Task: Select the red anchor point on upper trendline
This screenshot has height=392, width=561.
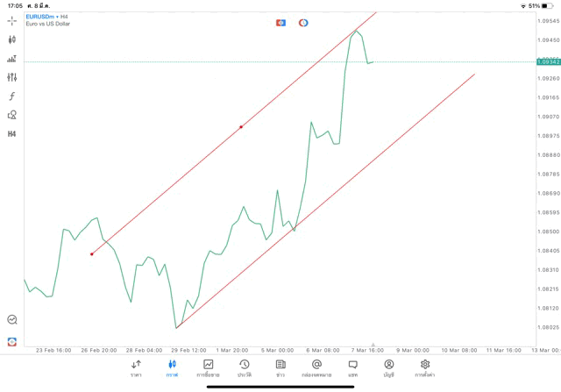Action: [x=241, y=127]
